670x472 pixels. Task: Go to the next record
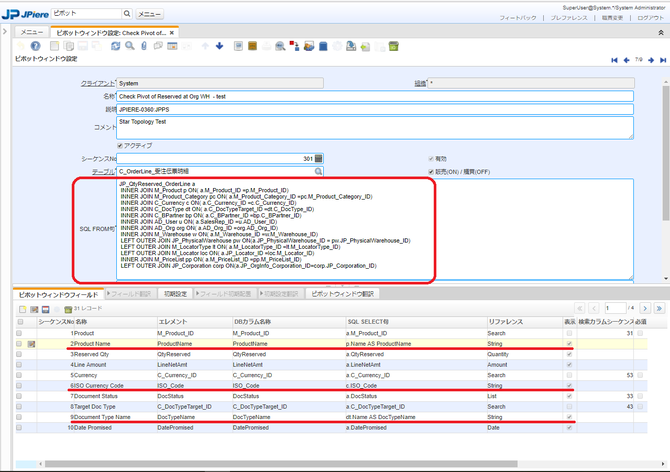tap(651, 60)
